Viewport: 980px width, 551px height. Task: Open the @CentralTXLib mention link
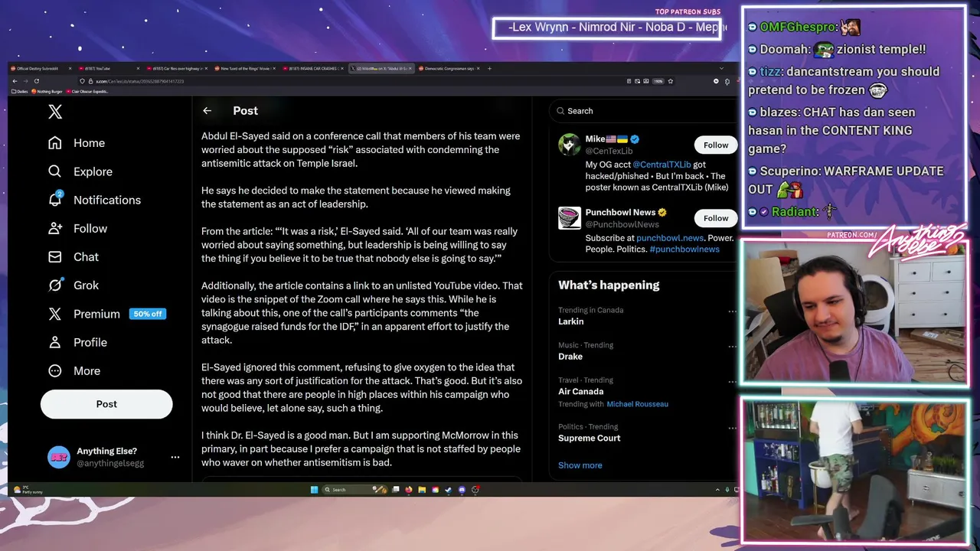(x=661, y=165)
